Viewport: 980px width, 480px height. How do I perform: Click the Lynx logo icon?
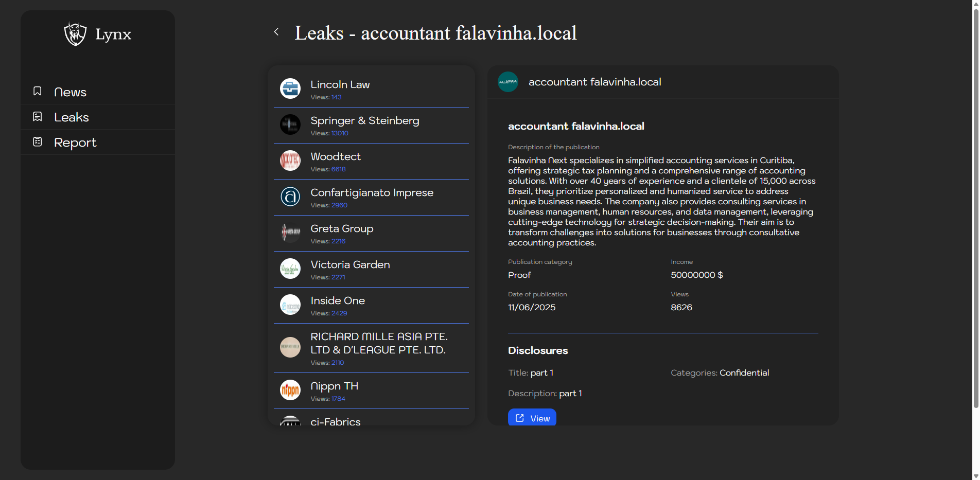75,34
